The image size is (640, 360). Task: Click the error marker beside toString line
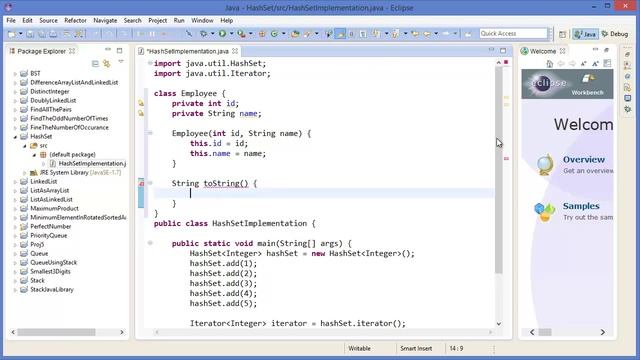pos(141,183)
